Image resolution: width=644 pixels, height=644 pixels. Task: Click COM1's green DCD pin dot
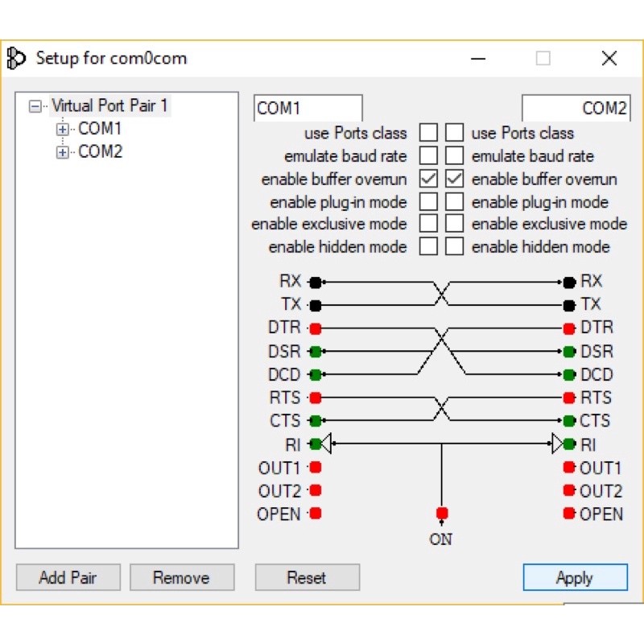point(316,374)
